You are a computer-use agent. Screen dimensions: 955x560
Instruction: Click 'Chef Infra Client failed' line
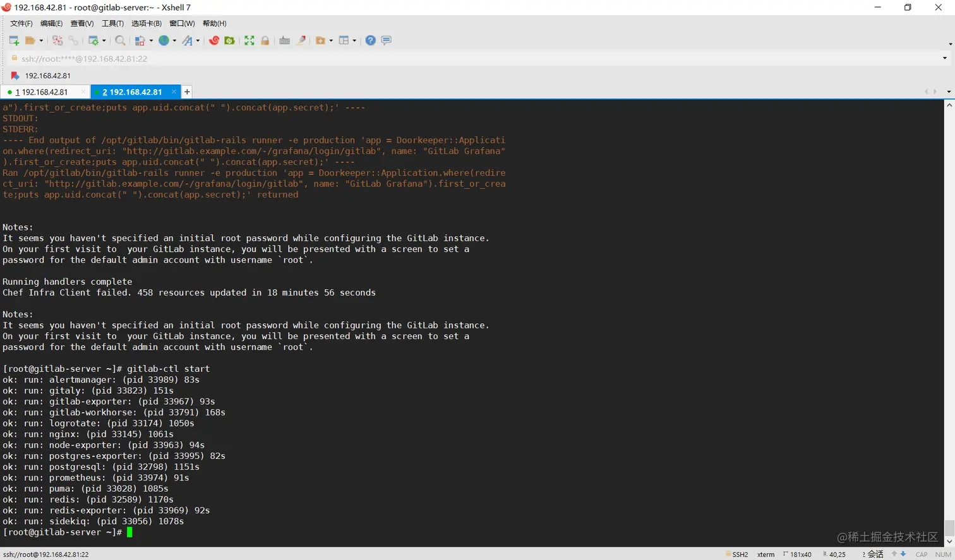click(189, 293)
